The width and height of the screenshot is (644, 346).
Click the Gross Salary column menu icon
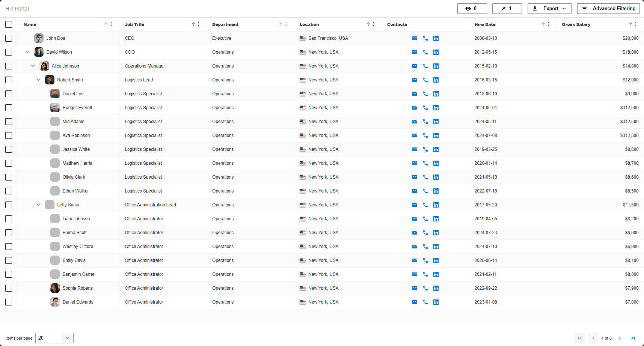click(636, 24)
